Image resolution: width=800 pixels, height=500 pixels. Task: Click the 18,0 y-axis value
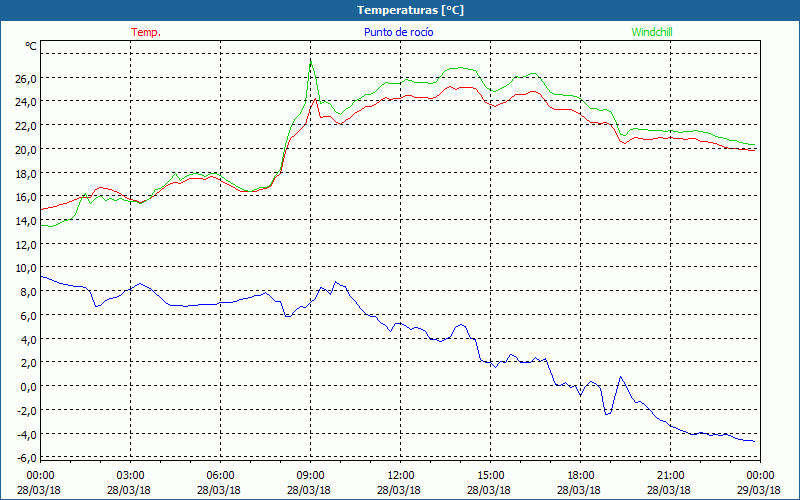coord(25,174)
